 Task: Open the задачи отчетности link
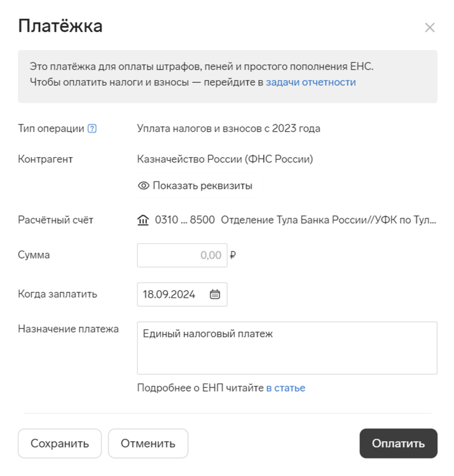[311, 82]
